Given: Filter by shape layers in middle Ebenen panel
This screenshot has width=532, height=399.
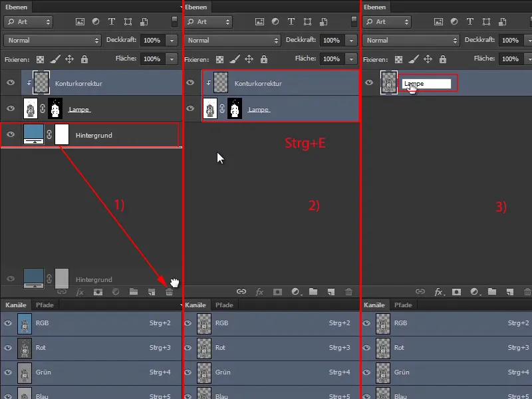Looking at the screenshot, I should point(307,22).
